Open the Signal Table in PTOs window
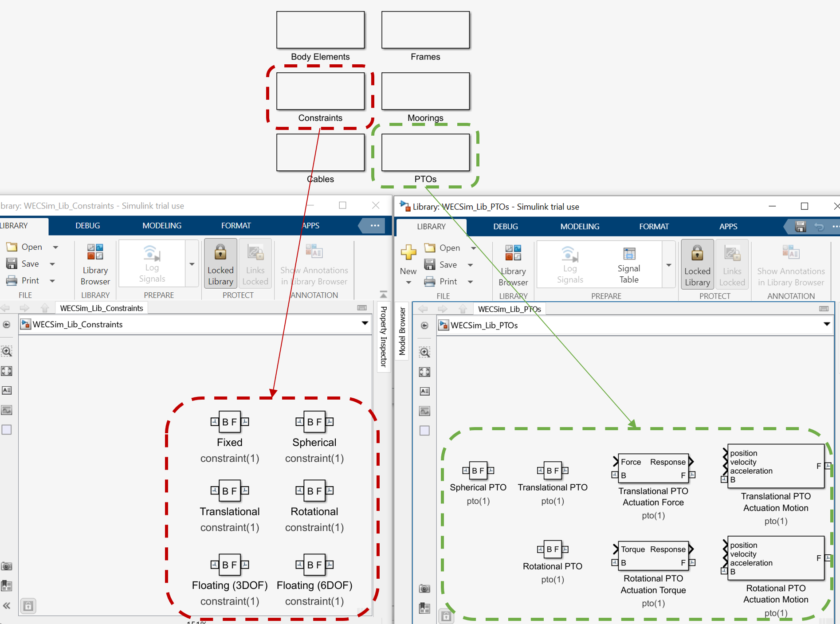This screenshot has width=840, height=624. [x=629, y=265]
